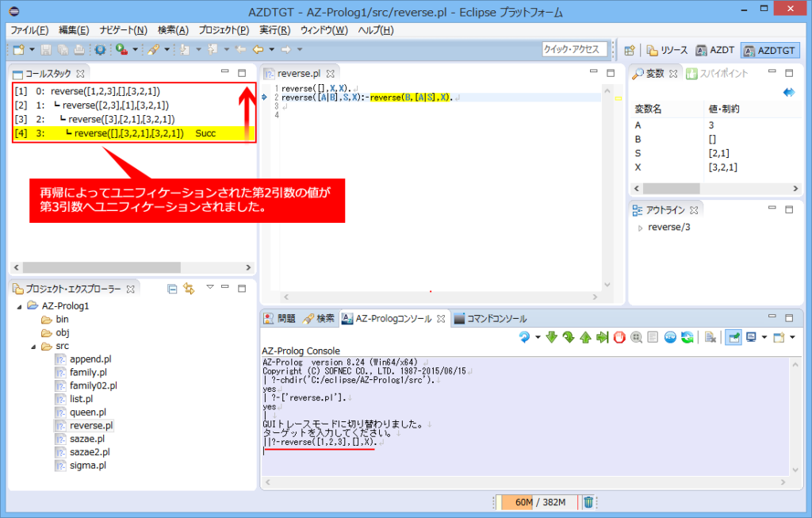
Task: Click the Pin Console icon in console toolbar
Action: point(733,337)
